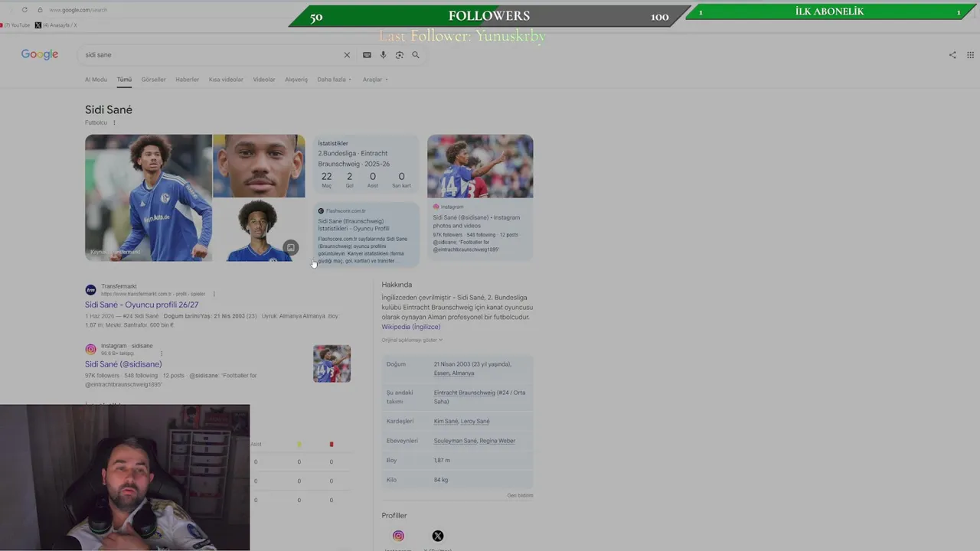Click the Transfermarkt favicon
980x551 pixels.
pyautogui.click(x=90, y=290)
